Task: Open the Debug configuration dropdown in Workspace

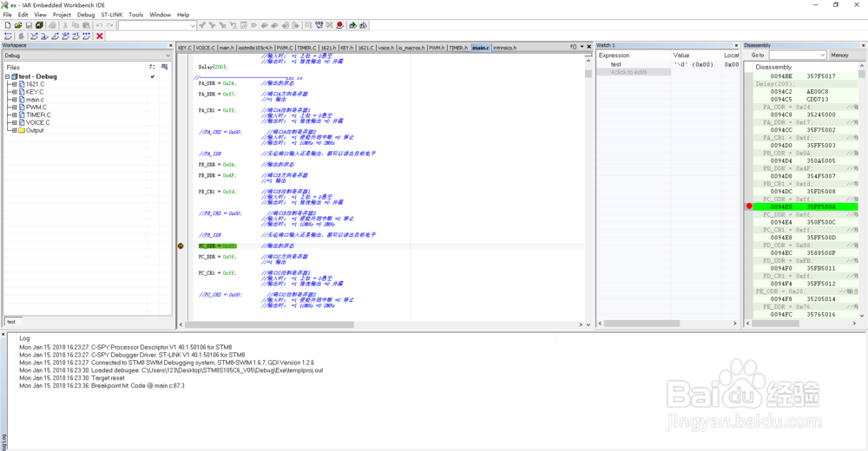Action: [x=168, y=56]
